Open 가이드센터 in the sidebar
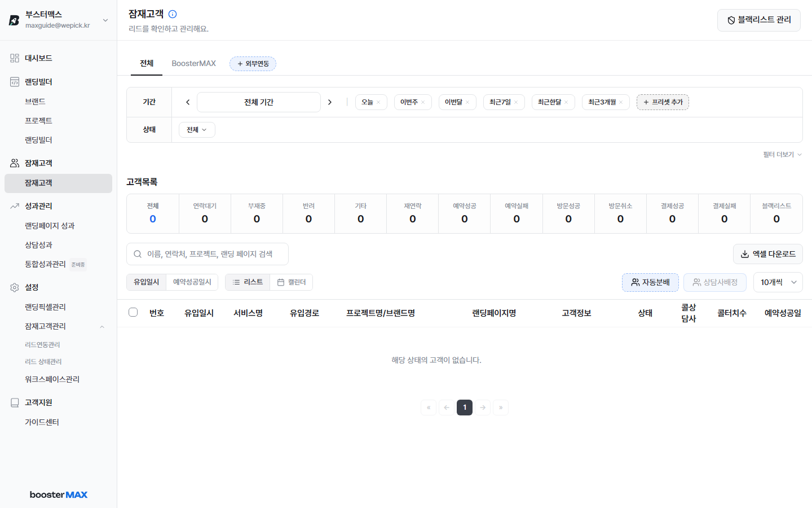The height and width of the screenshot is (508, 812). pyautogui.click(x=42, y=422)
